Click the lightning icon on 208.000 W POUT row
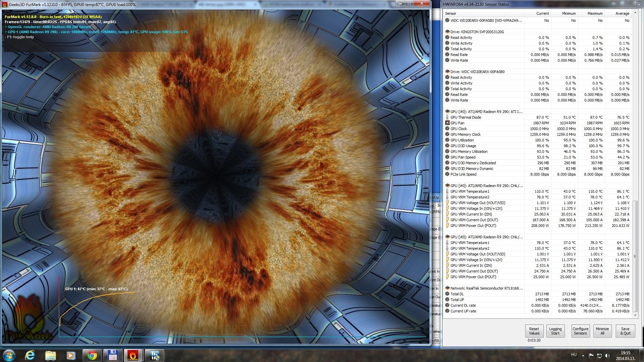The height and width of the screenshot is (362, 644). 447,226
